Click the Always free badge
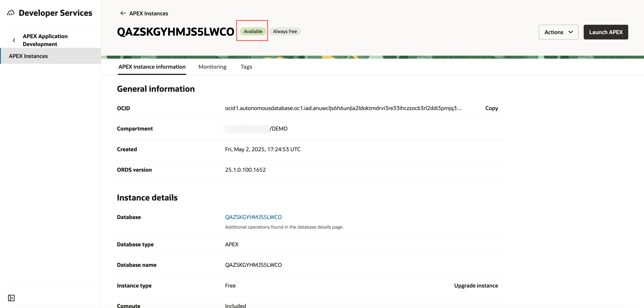This screenshot has width=644, height=308. [285, 31]
